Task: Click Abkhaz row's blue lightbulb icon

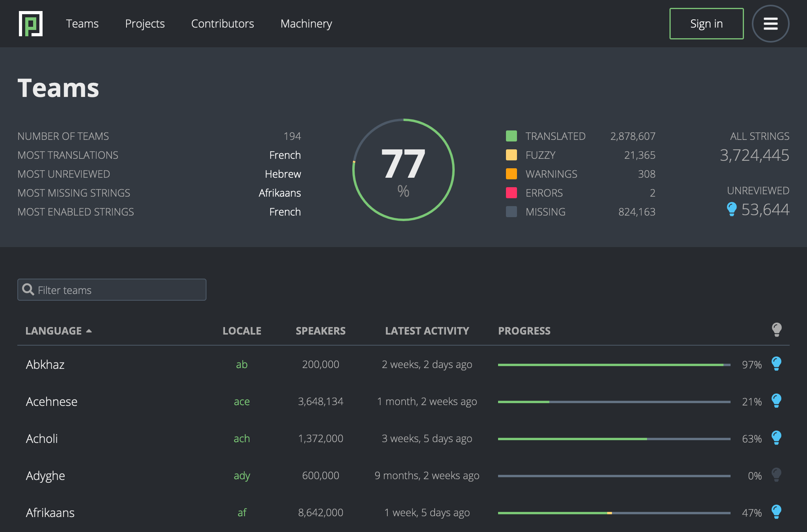Action: pyautogui.click(x=776, y=364)
